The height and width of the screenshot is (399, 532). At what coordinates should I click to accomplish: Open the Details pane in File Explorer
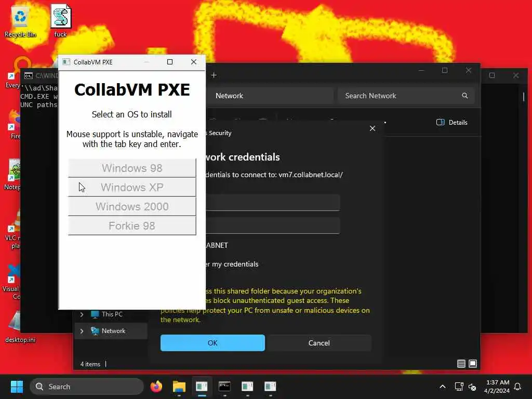click(452, 123)
